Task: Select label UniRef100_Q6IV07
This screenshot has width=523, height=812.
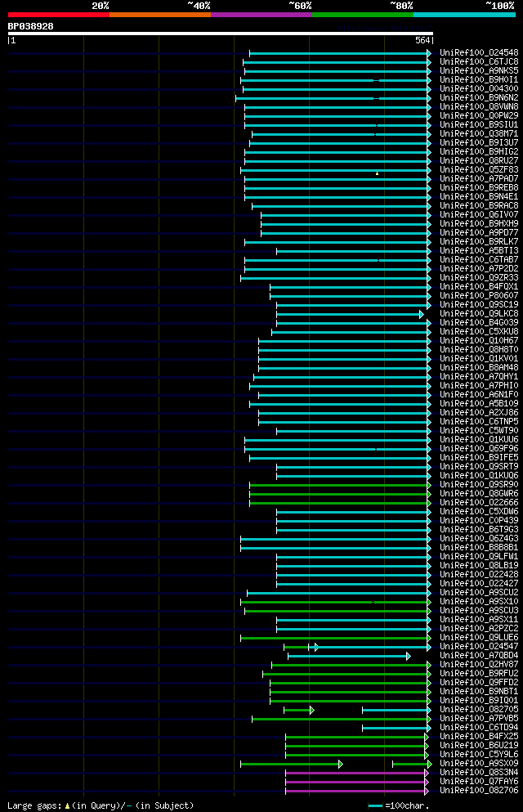Action: pos(479,215)
